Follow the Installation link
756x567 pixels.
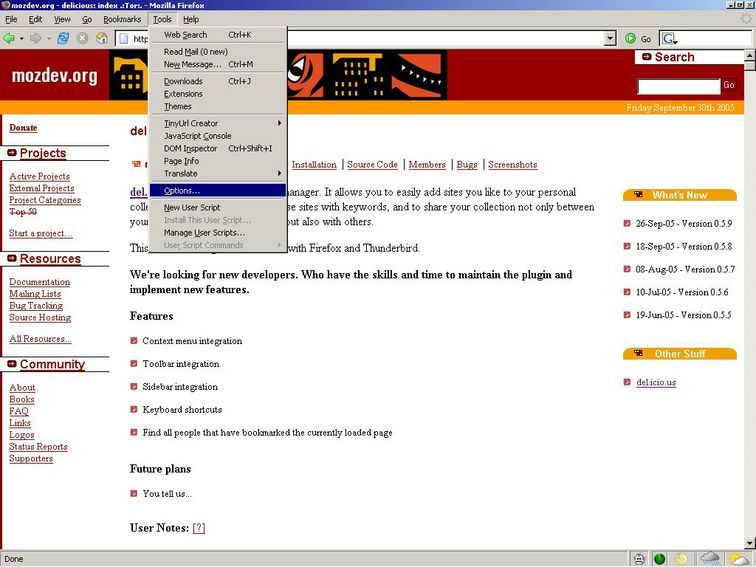coord(314,164)
